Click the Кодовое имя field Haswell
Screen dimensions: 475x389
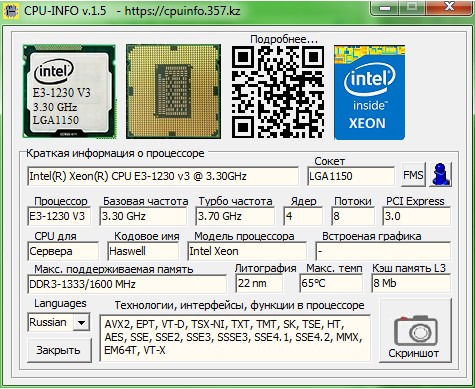click(x=143, y=251)
